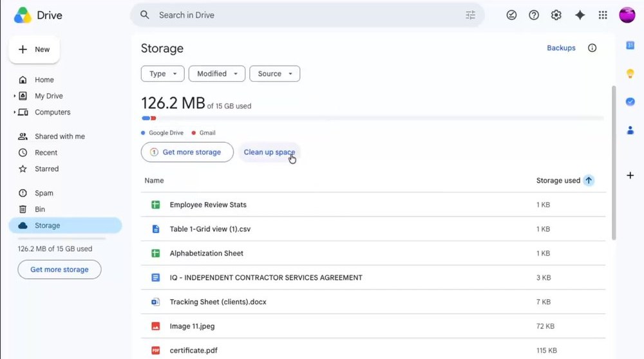
Task: Sort by the Name column header
Action: (x=154, y=181)
